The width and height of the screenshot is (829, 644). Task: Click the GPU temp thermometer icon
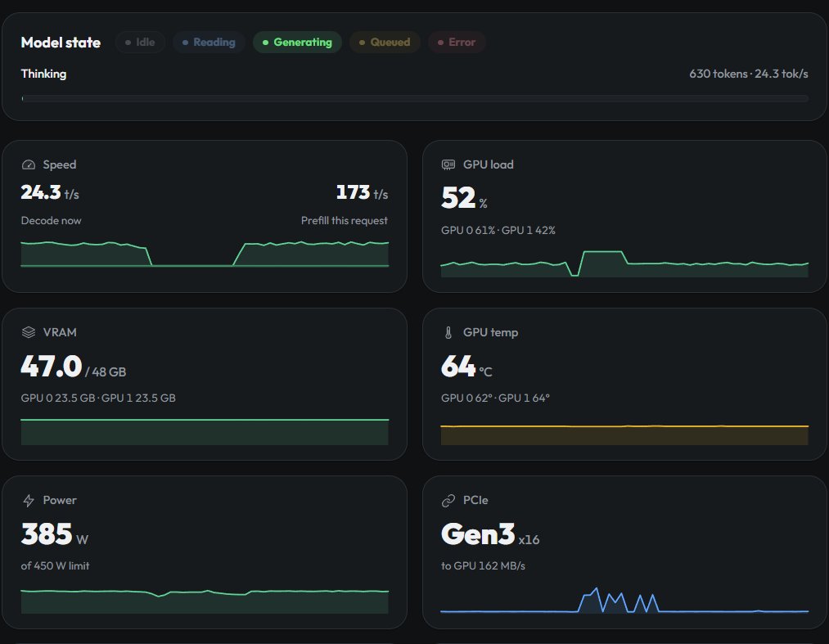click(448, 332)
